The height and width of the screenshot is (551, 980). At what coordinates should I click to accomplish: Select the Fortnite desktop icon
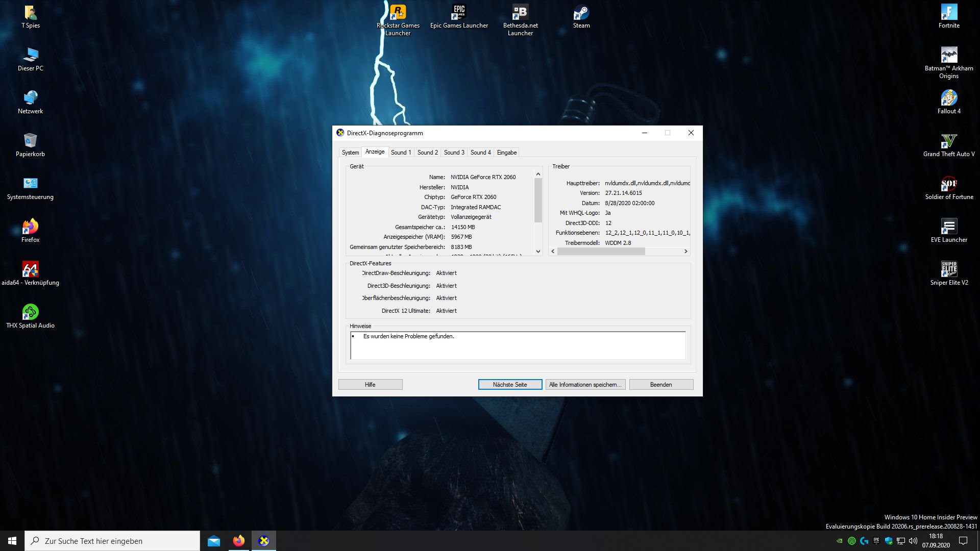point(949,13)
